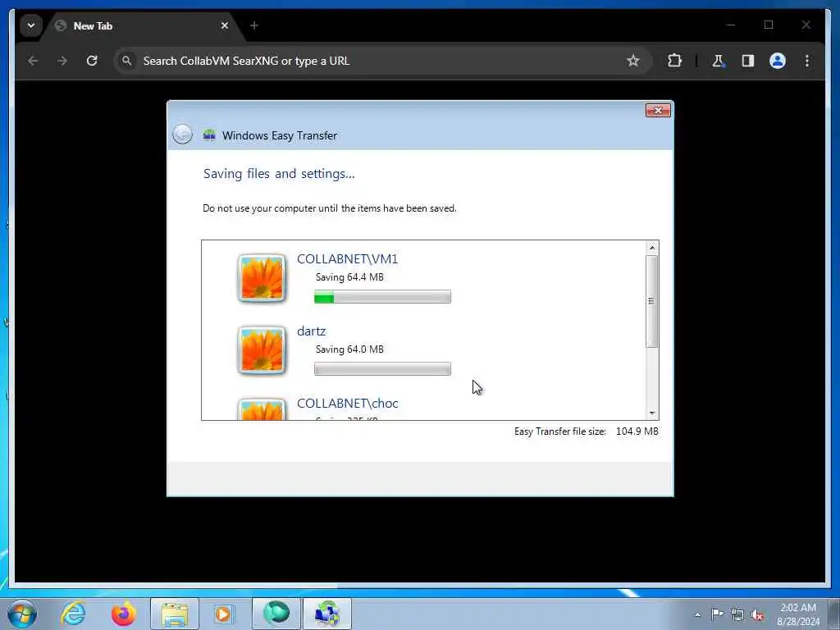
Task: Click the muted volume tray icon
Action: [x=757, y=614]
